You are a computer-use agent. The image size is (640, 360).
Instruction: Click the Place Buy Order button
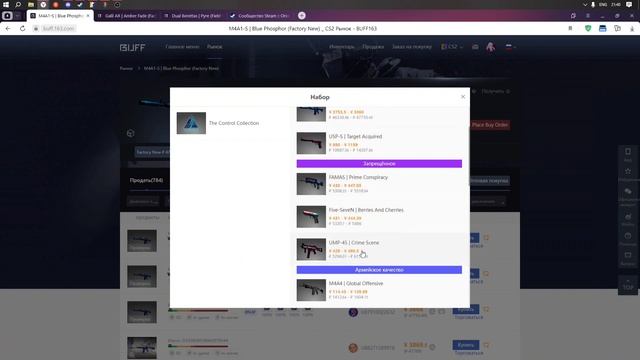point(490,125)
